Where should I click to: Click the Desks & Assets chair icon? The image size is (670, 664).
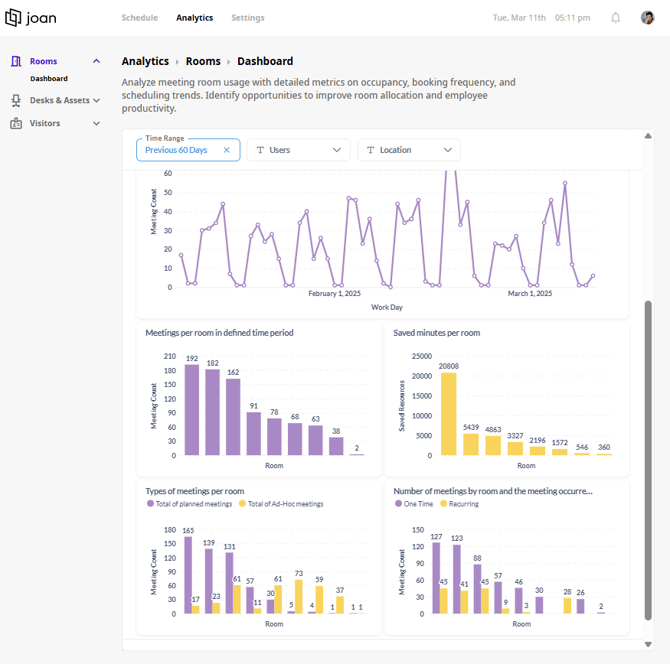tap(16, 100)
